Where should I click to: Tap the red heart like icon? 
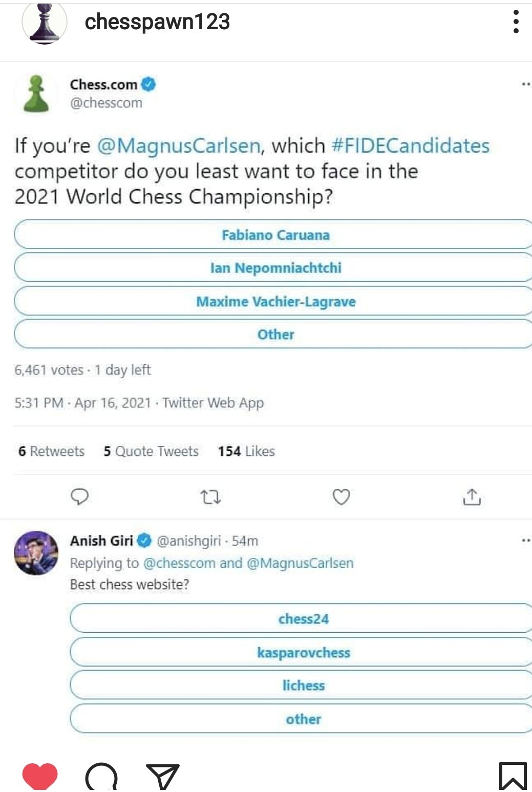40,776
